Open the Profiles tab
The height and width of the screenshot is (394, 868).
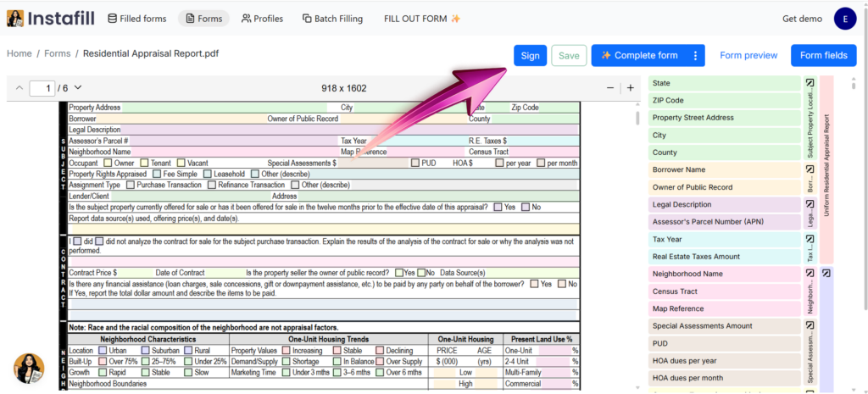263,19
